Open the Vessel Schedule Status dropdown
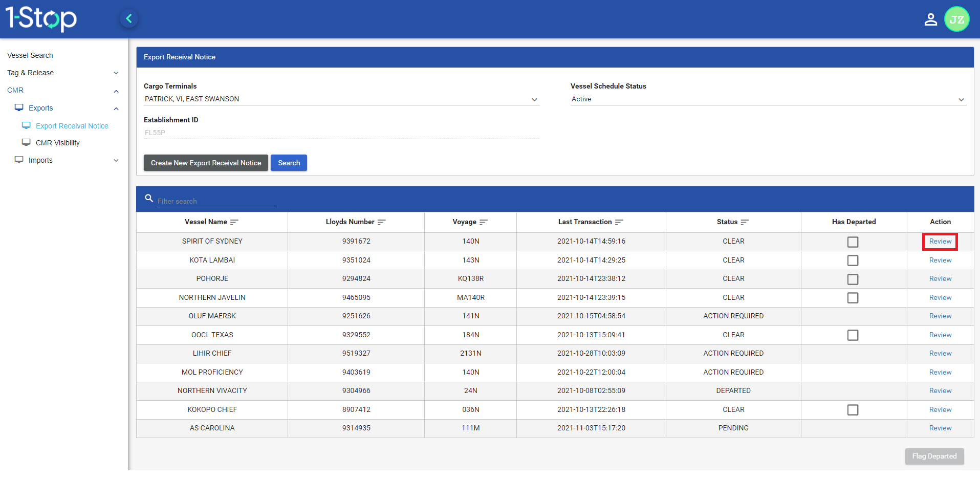Screen dimensions: 980x479 click(x=768, y=99)
